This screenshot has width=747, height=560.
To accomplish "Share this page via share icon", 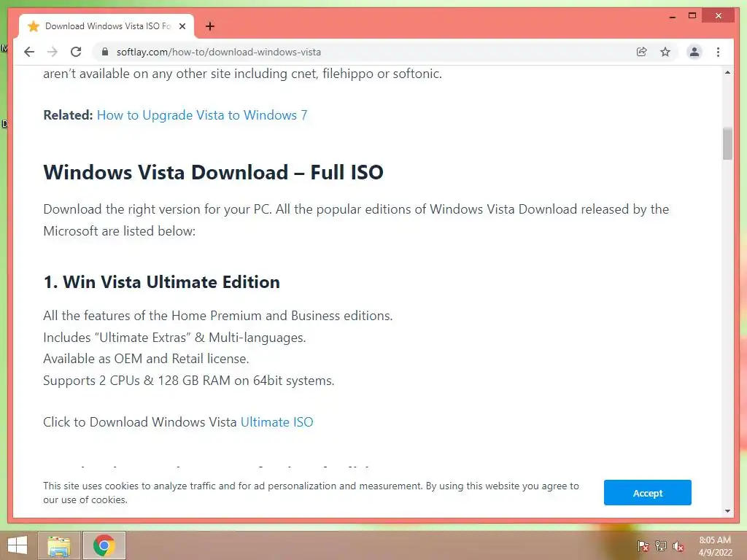I will (x=642, y=52).
